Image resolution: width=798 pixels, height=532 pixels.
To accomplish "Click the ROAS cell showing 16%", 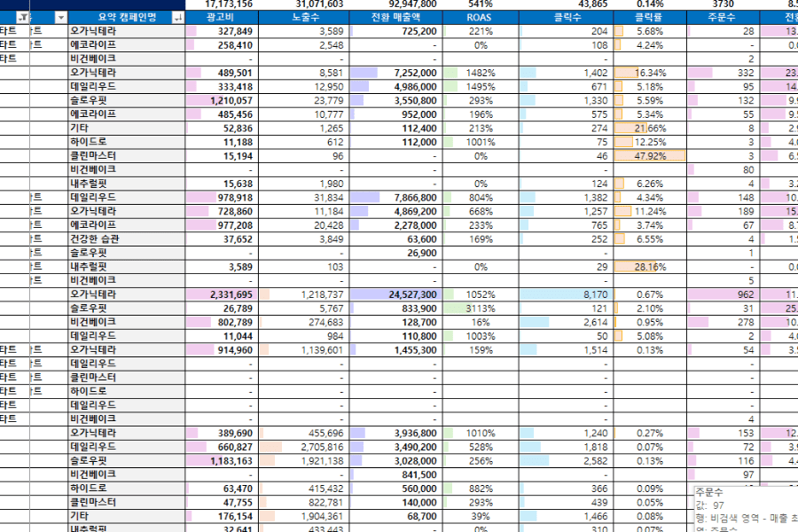I will pos(481,322).
